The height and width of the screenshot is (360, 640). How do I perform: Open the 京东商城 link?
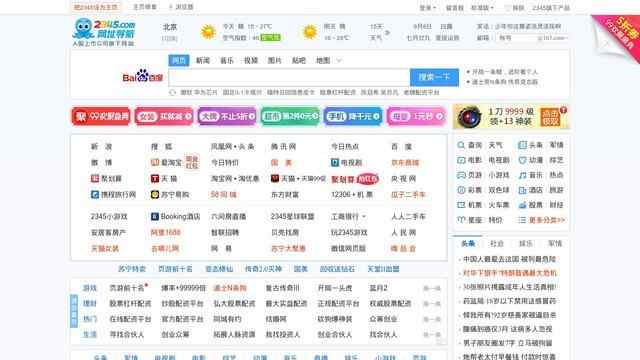(x=405, y=162)
